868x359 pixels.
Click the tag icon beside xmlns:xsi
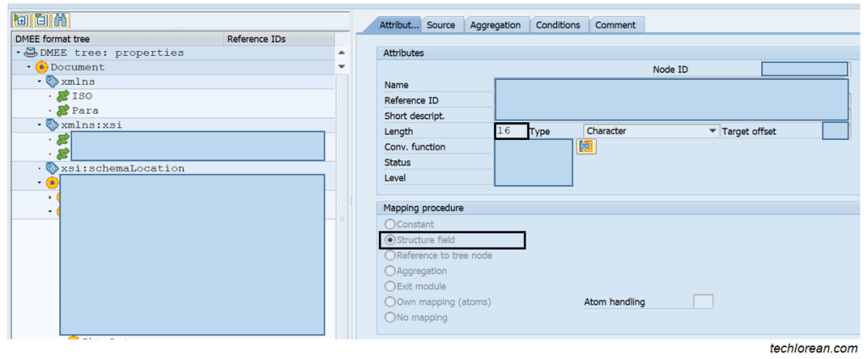pyautogui.click(x=53, y=125)
